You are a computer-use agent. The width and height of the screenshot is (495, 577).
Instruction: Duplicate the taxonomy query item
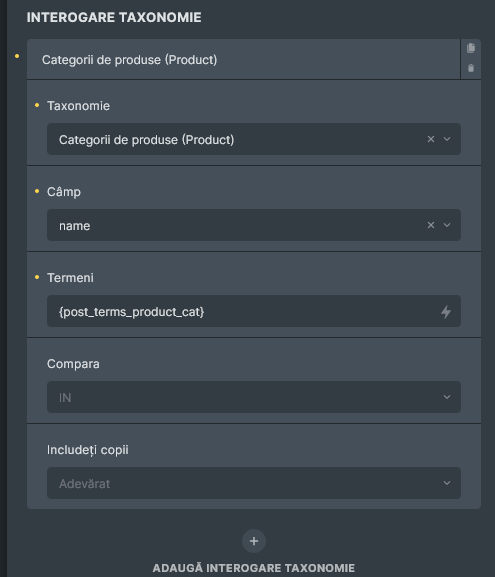[x=471, y=48]
